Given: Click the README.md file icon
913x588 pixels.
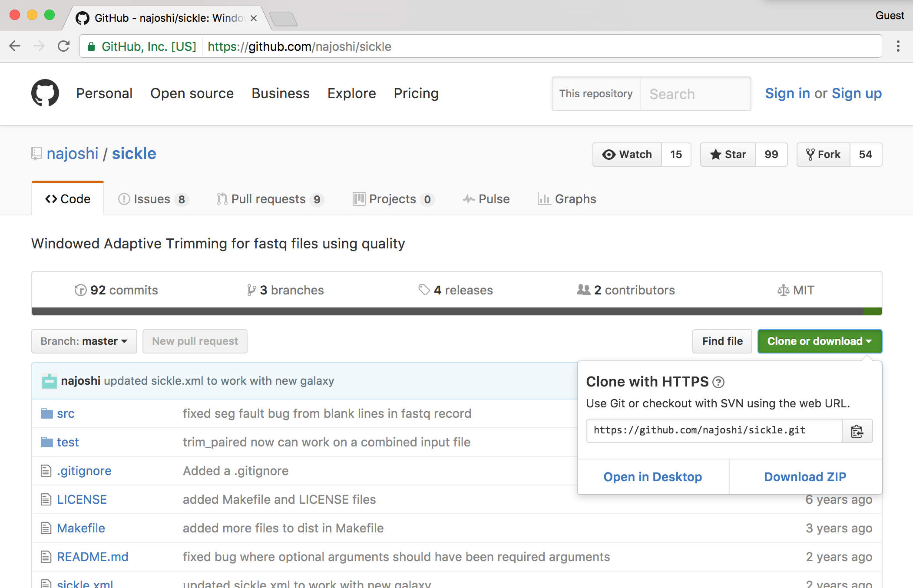Looking at the screenshot, I should [x=46, y=557].
